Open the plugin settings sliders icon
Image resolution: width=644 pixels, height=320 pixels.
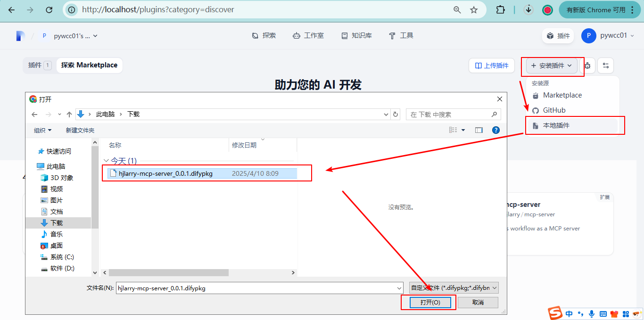click(x=606, y=66)
